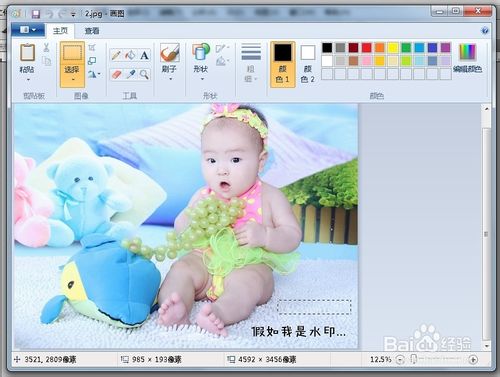Pick the red color swatch
500x377 pixels.
point(366,48)
